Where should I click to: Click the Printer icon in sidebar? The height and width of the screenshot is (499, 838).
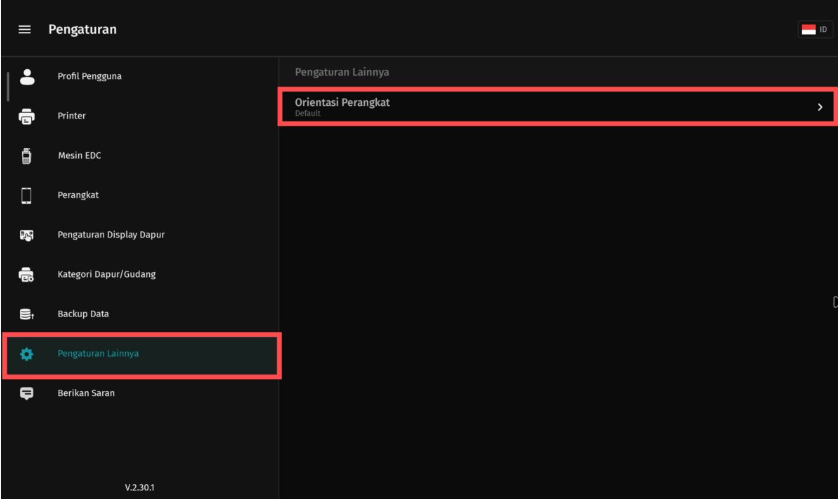click(x=27, y=116)
